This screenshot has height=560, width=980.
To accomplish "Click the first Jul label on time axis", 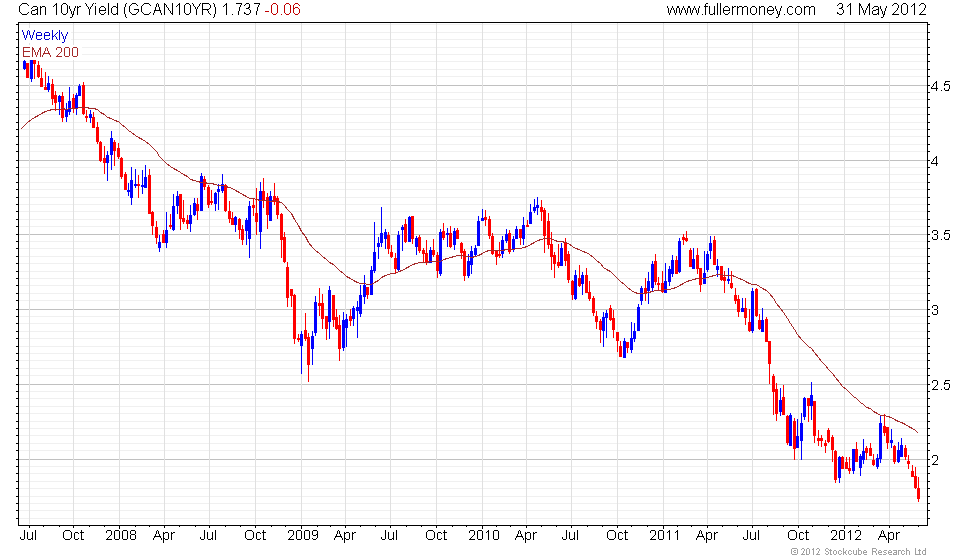I will tap(28, 536).
